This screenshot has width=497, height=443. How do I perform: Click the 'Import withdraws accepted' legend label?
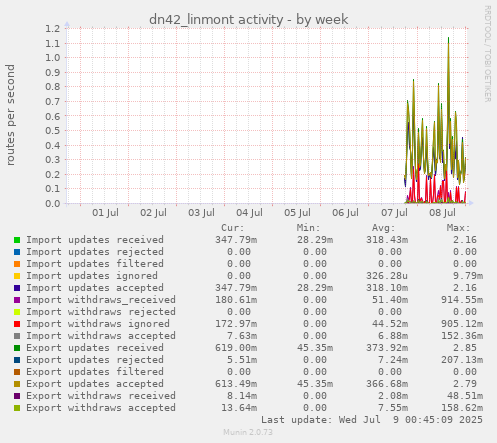coord(101,336)
